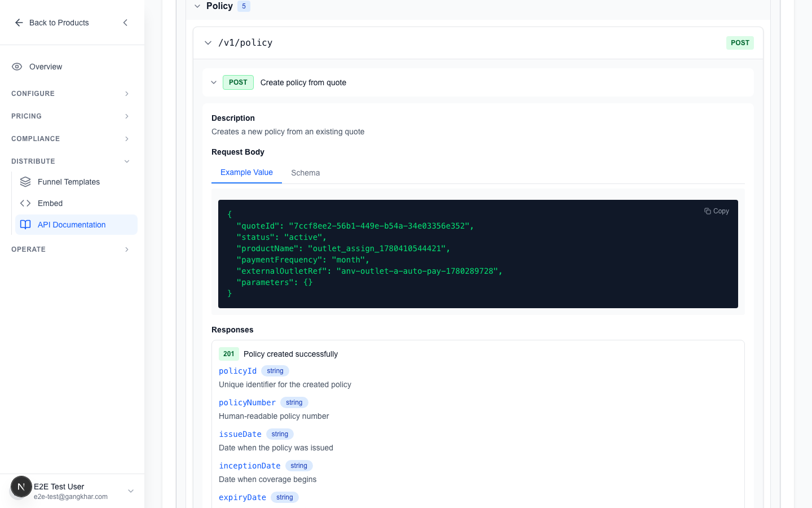The image size is (812, 508).
Task: Click the e2e-test@gangkhar.com email text
Action: tap(70, 497)
